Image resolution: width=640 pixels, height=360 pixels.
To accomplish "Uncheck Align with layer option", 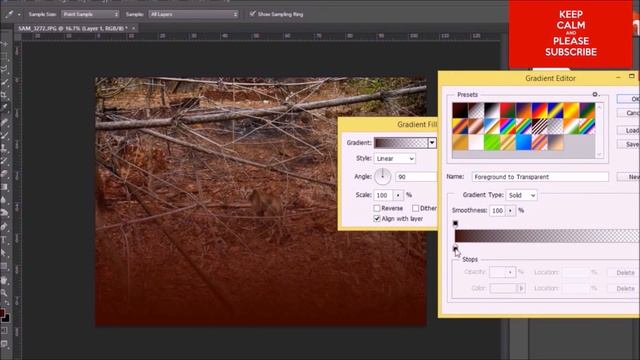I will pos(377,219).
